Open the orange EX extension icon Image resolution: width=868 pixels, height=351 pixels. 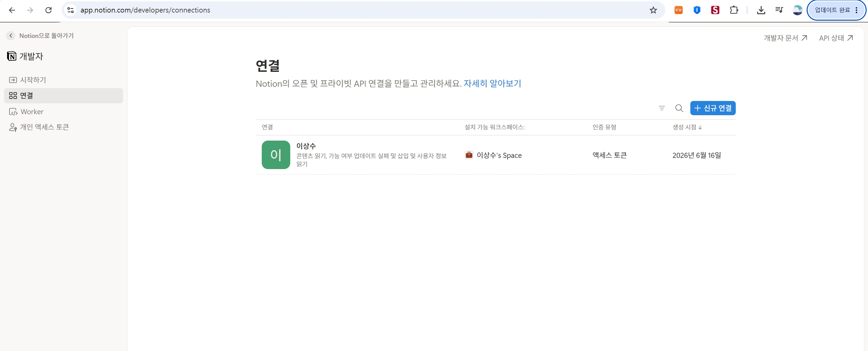tap(678, 10)
